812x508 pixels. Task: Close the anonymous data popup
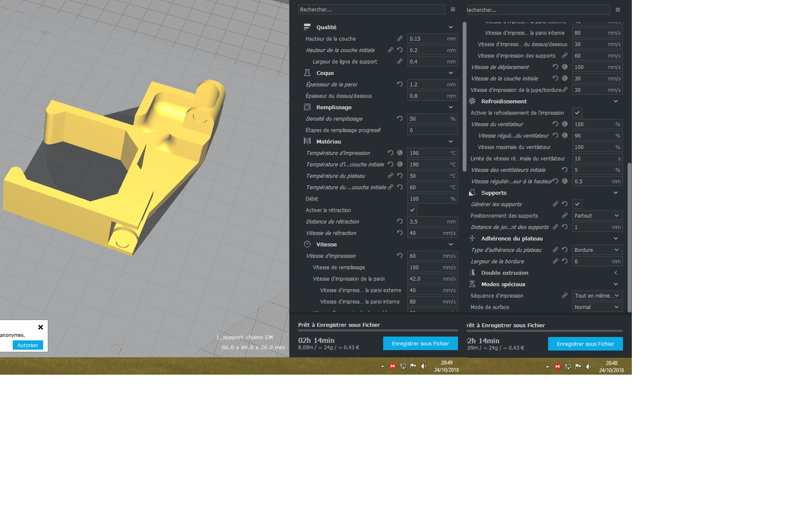point(41,327)
